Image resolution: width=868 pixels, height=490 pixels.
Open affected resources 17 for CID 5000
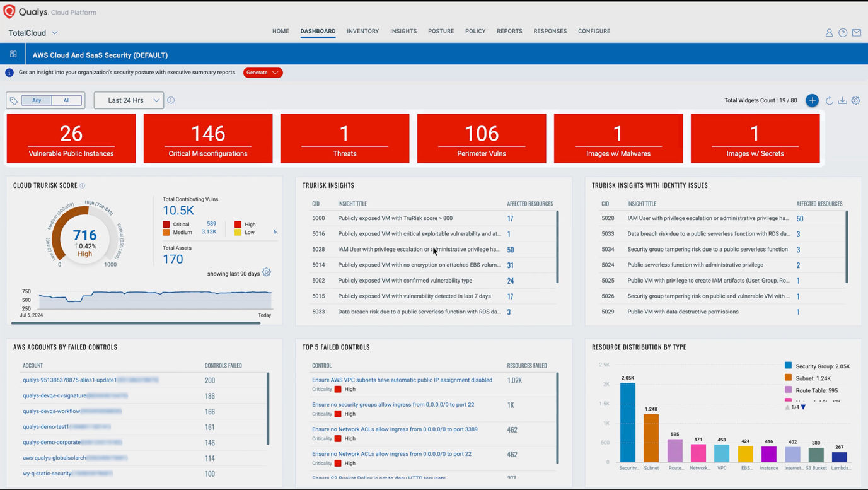tap(510, 219)
